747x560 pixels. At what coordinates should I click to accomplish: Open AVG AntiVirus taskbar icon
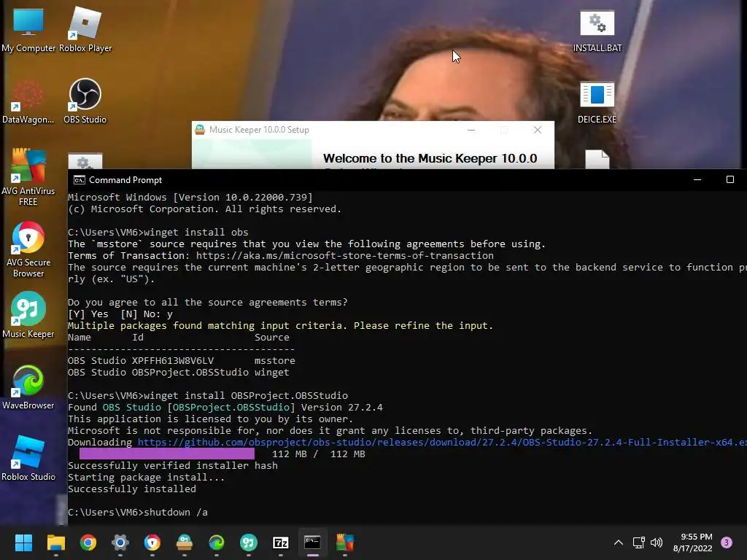[x=345, y=542]
